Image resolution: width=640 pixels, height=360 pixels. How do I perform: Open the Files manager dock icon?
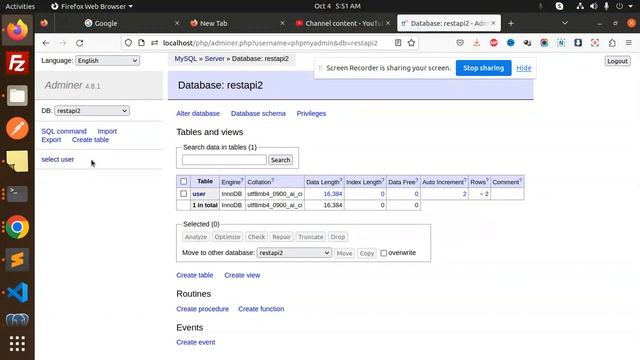pyautogui.click(x=17, y=96)
